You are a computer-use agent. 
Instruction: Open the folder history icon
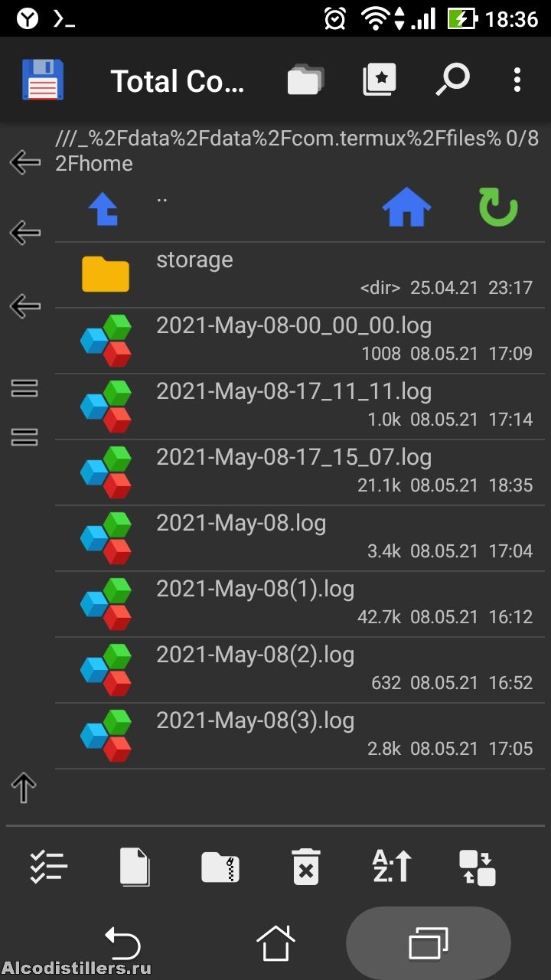click(x=305, y=80)
